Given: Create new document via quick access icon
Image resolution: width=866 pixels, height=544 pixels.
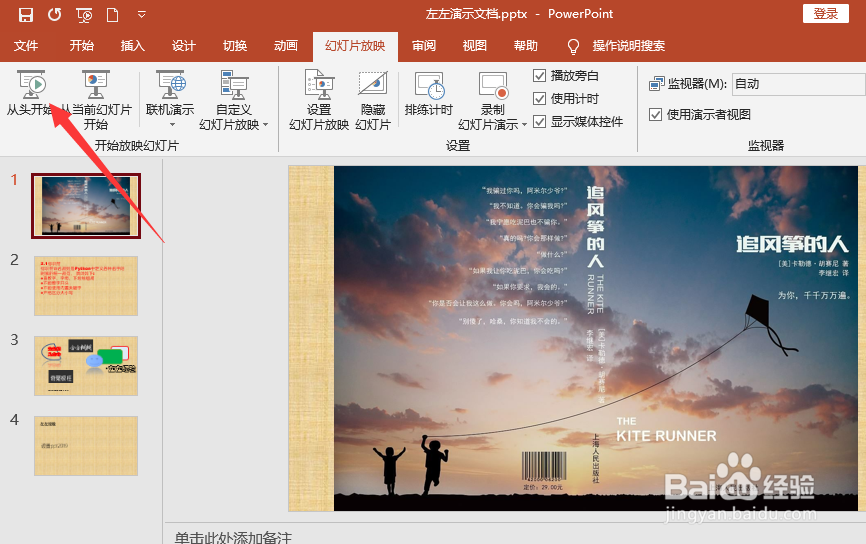Looking at the screenshot, I should 113,15.
